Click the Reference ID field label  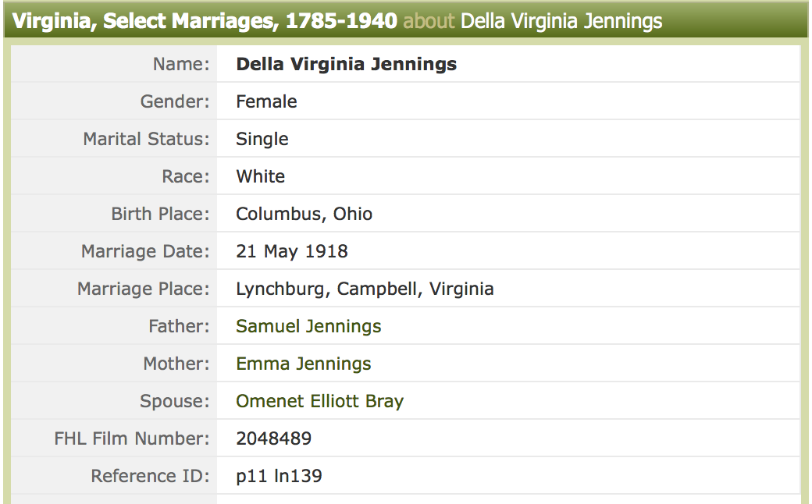[150, 476]
